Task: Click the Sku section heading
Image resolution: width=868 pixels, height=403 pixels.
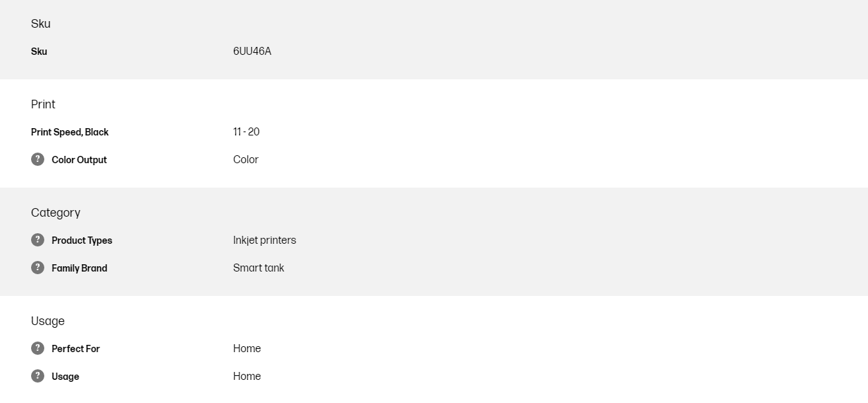Action: pos(41,24)
